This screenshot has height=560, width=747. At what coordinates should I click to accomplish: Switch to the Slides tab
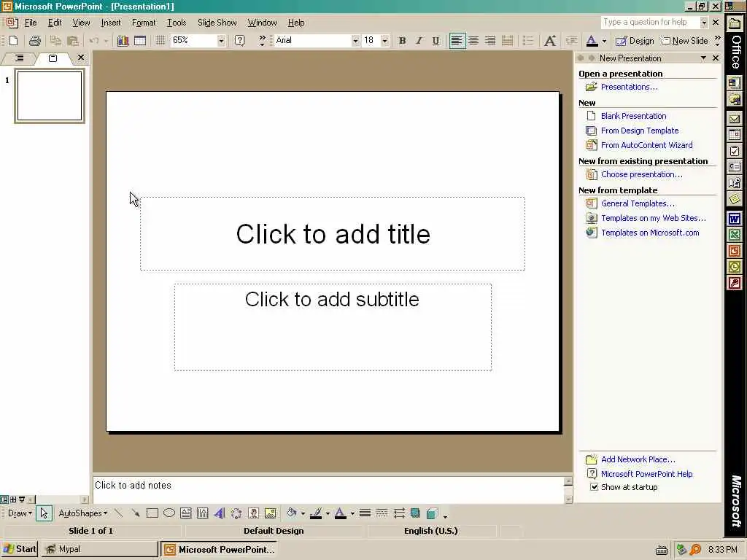(53, 58)
